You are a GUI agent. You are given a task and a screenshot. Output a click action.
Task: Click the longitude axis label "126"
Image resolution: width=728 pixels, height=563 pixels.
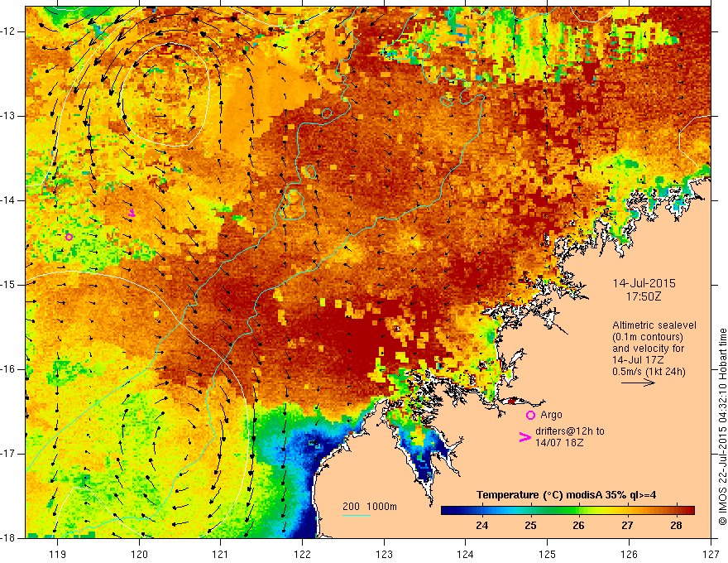pos(629,554)
